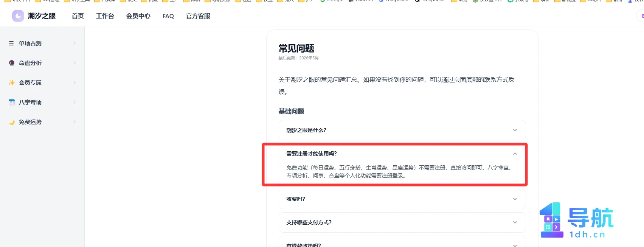The image size is (644, 247).
Task: Expand the 免费运势 sidebar chevron
Action: pyautogui.click(x=74, y=122)
